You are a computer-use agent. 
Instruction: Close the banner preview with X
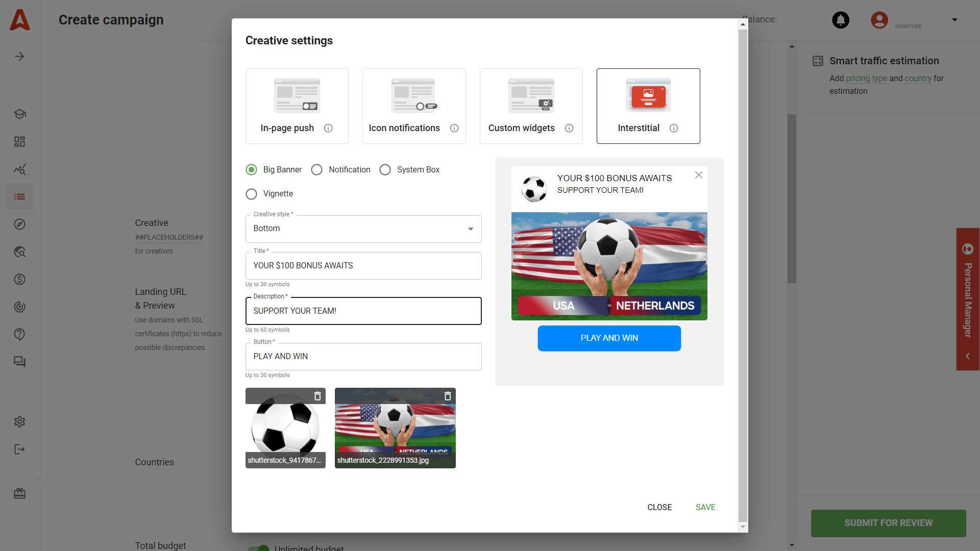coord(698,175)
